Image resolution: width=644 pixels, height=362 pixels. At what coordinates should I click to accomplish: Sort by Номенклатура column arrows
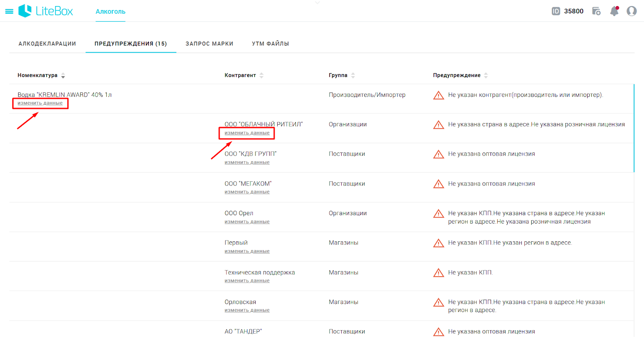tap(63, 76)
